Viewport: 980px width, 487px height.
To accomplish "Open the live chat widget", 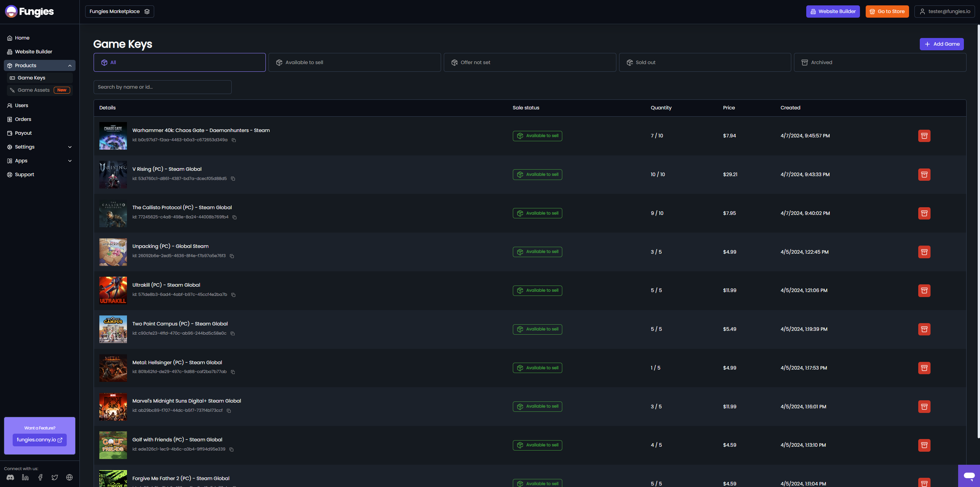I will [969, 476].
